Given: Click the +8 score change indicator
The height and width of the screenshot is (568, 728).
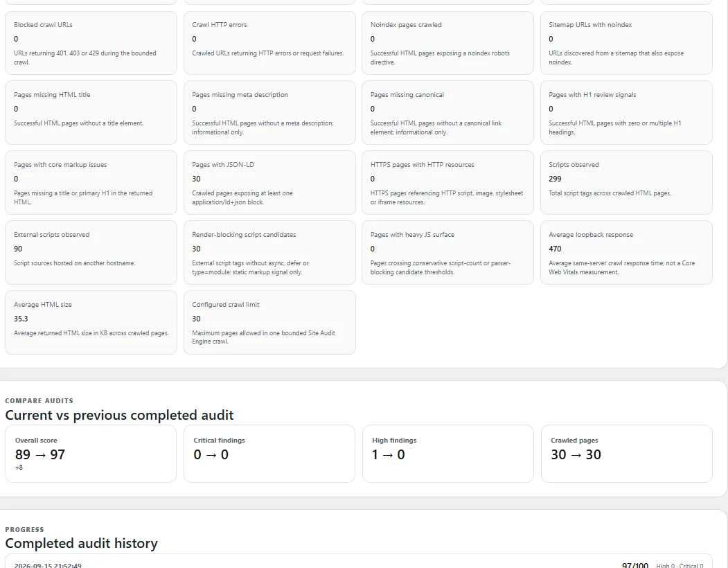Looking at the screenshot, I should [19, 468].
